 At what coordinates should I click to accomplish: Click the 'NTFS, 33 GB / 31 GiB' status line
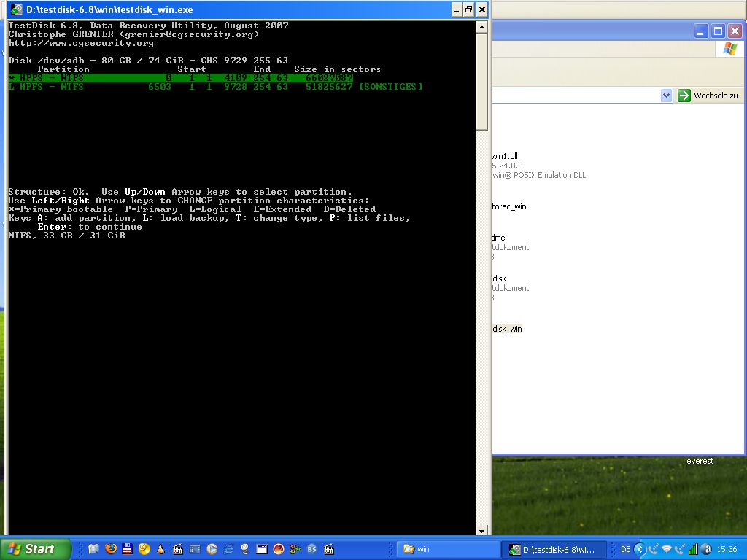click(x=66, y=236)
